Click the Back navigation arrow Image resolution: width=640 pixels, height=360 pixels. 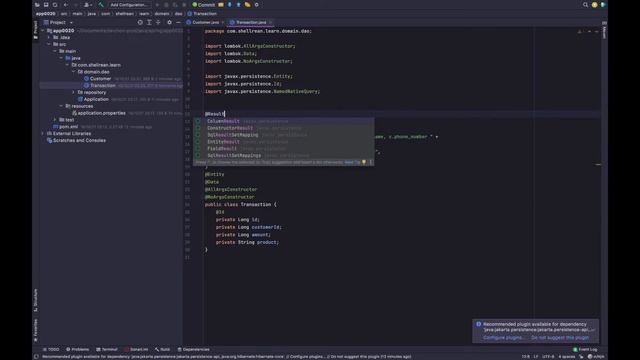pyautogui.click(x=66, y=5)
